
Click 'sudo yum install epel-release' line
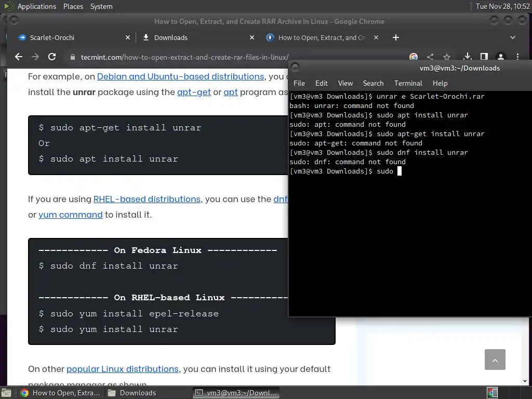(x=129, y=313)
